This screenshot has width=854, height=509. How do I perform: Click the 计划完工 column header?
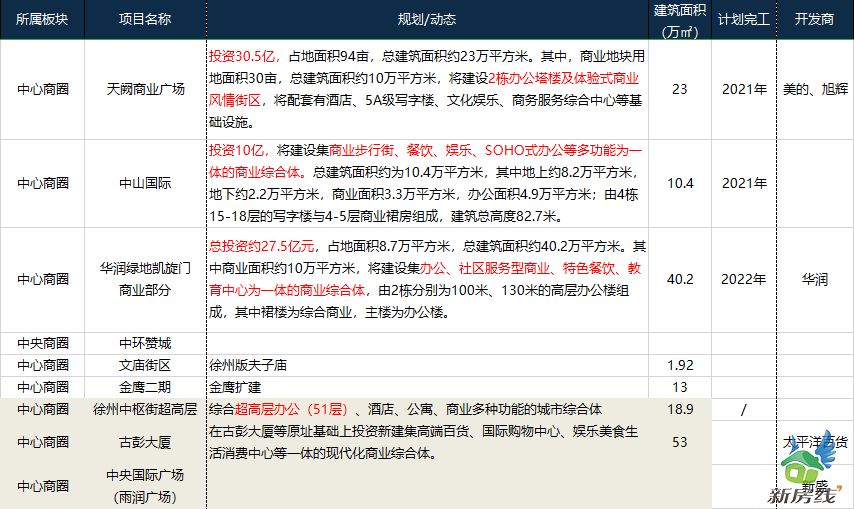(744, 20)
